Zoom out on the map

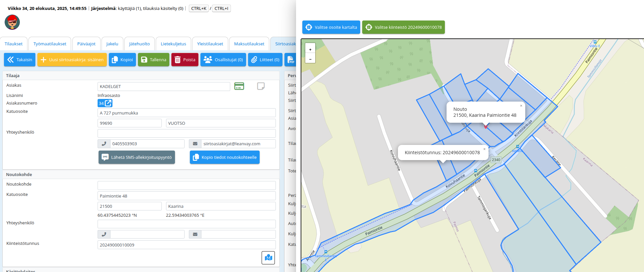tap(310, 59)
